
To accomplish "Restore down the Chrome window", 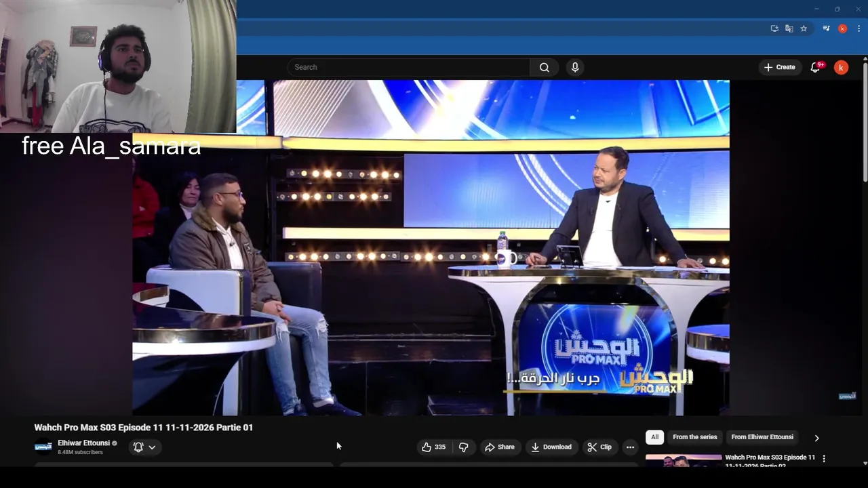I will click(837, 9).
